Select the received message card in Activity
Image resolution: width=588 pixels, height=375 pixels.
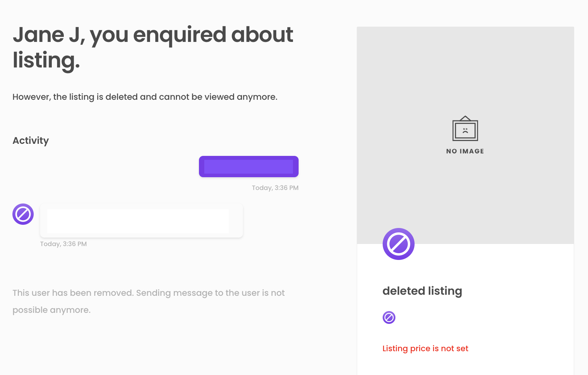coord(141,220)
